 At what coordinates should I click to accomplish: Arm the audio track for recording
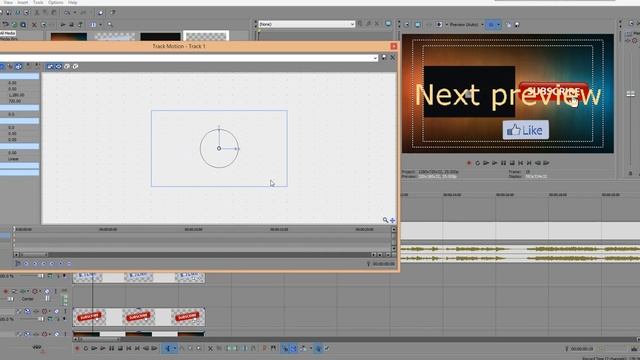coord(6,291)
